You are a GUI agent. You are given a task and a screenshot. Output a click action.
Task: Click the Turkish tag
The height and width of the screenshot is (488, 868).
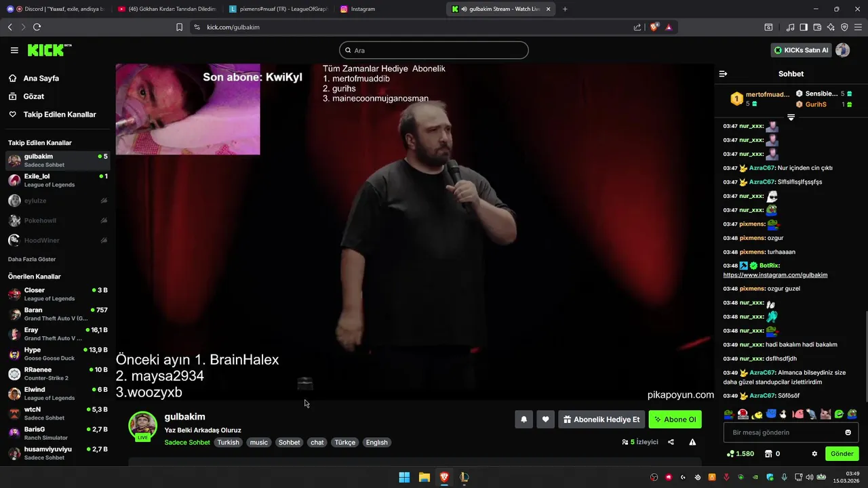pos(228,443)
